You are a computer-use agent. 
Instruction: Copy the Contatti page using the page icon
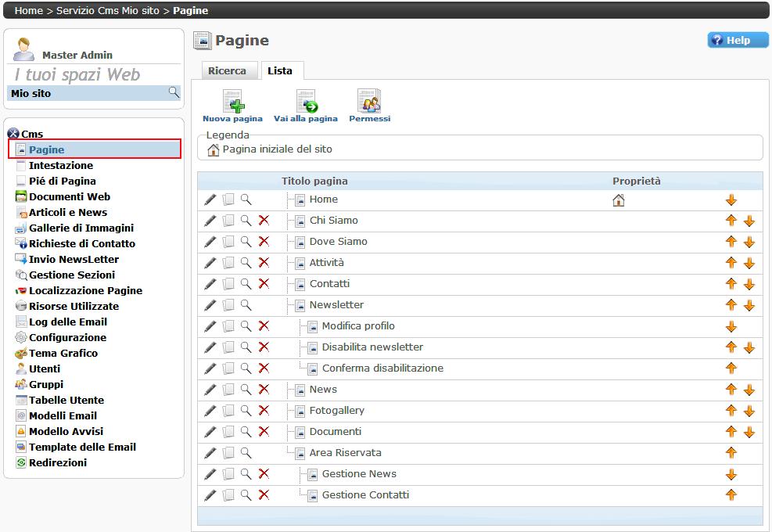[228, 284]
